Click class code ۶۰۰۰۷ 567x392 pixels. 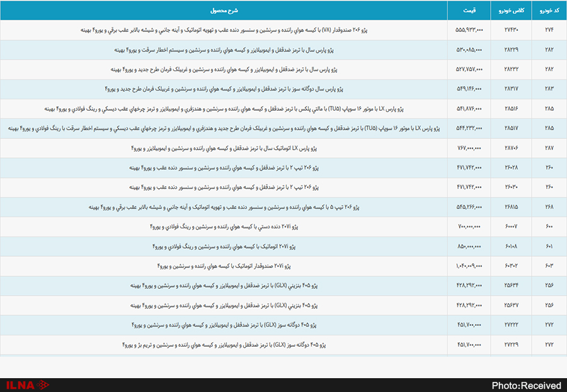[512, 227]
